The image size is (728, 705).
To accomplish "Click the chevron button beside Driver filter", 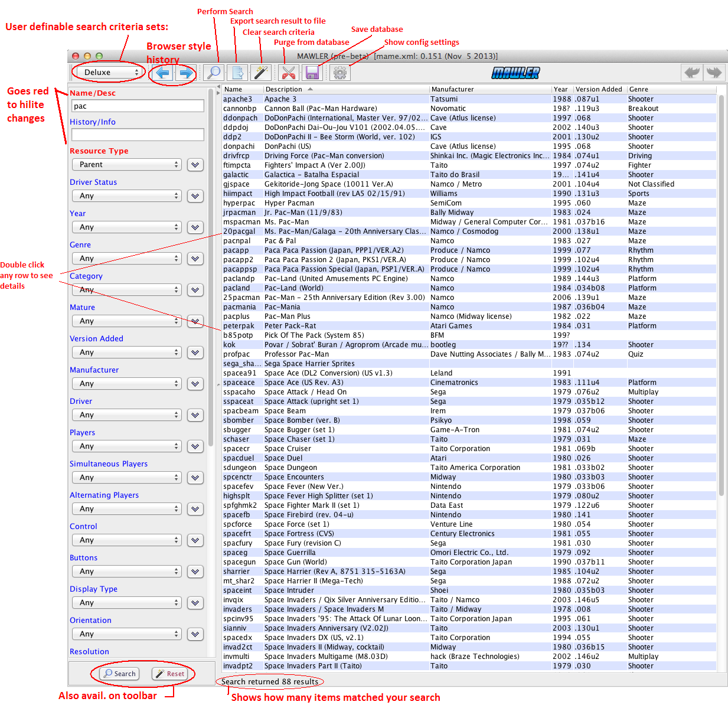I will pos(195,415).
